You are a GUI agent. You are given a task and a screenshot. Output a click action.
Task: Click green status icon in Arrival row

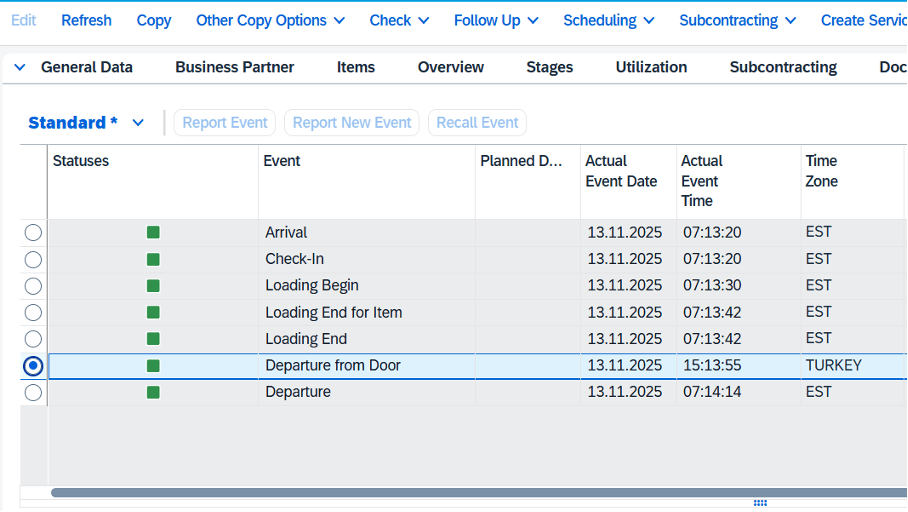153,233
